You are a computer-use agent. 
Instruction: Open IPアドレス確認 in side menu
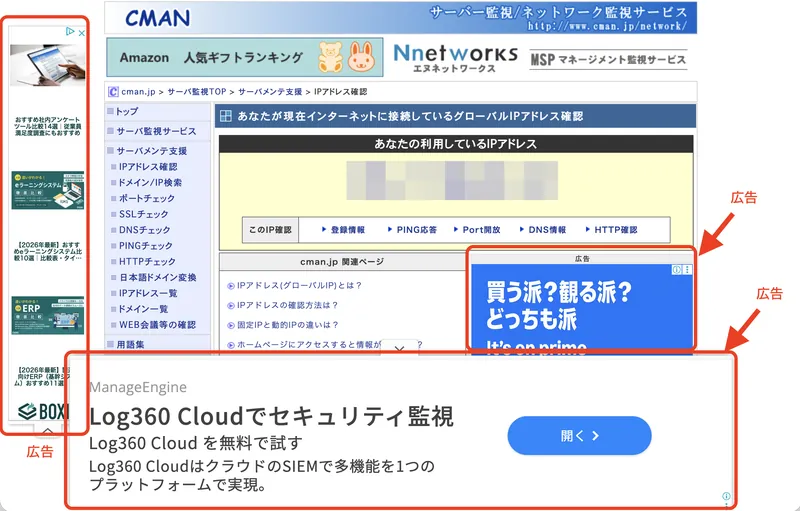[x=148, y=167]
